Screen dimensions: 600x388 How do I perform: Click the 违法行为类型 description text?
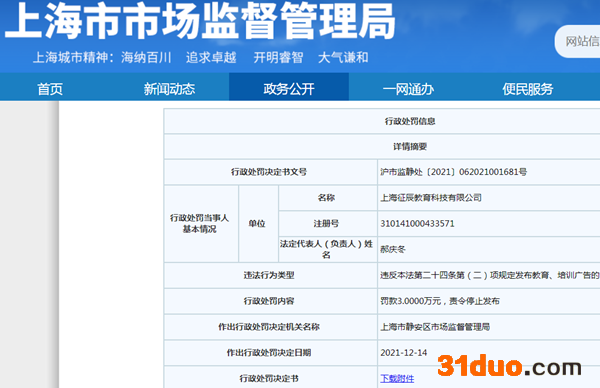tap(490, 275)
